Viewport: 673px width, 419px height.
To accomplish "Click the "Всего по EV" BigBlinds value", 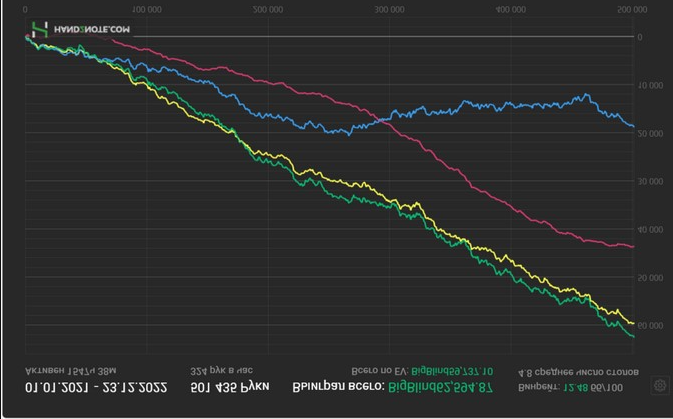I will (452, 371).
